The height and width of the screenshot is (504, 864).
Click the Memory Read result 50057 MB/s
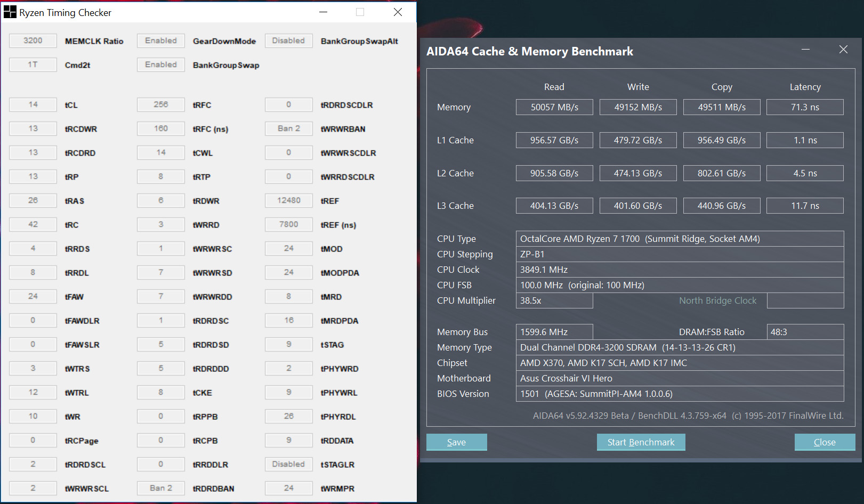pos(554,107)
